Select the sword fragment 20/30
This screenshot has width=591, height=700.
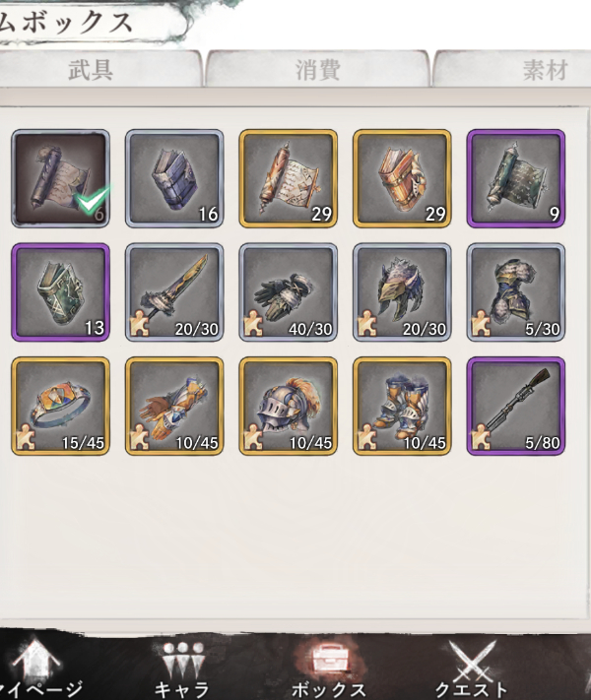point(174,292)
